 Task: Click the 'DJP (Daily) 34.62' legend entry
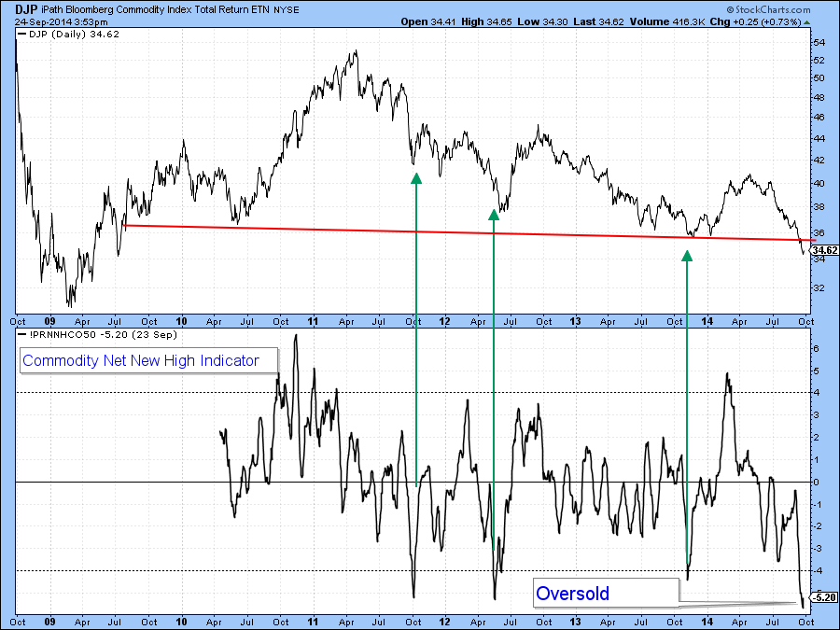[x=68, y=35]
